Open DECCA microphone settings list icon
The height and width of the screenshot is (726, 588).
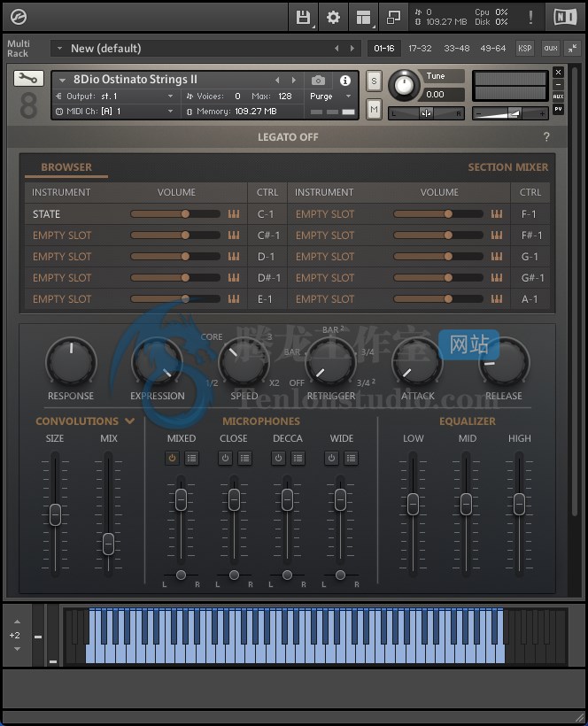298,459
